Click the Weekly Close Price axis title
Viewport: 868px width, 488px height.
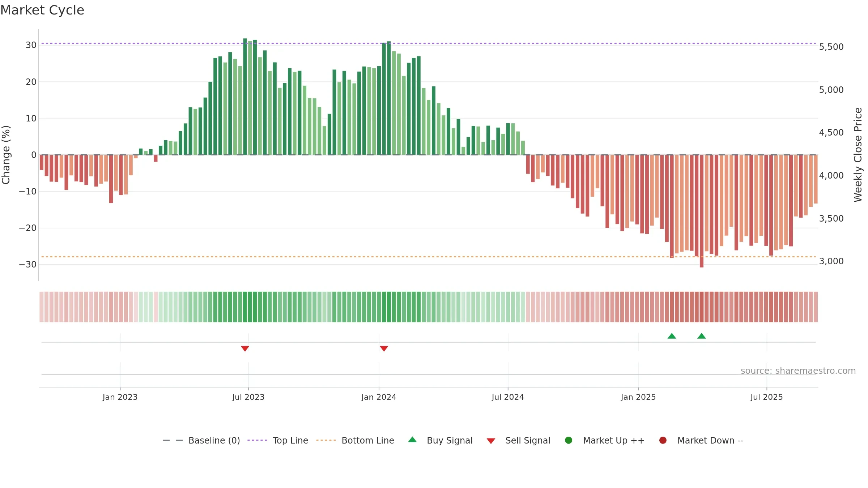858,155
